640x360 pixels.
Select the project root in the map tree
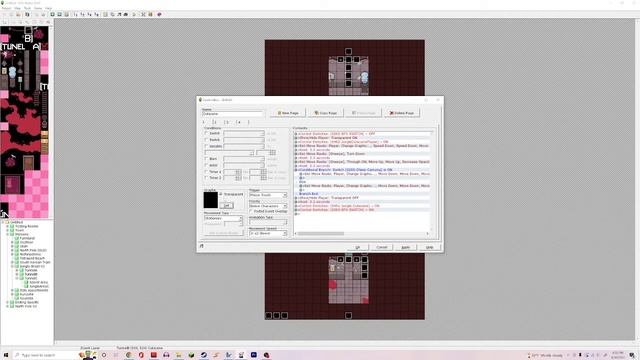(16, 222)
